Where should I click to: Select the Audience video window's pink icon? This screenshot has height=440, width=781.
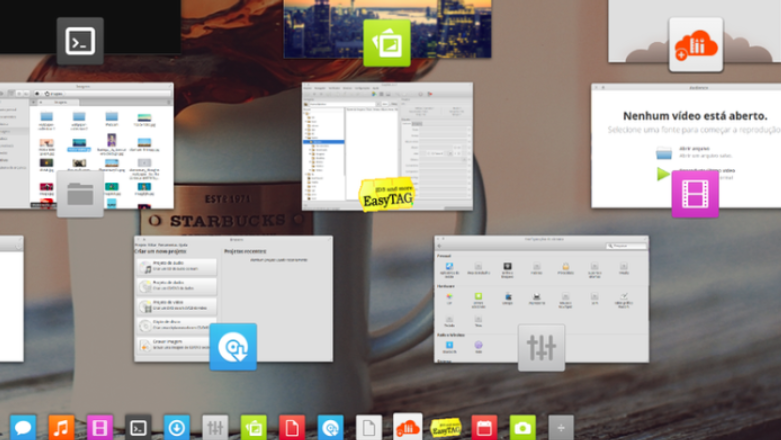point(695,194)
